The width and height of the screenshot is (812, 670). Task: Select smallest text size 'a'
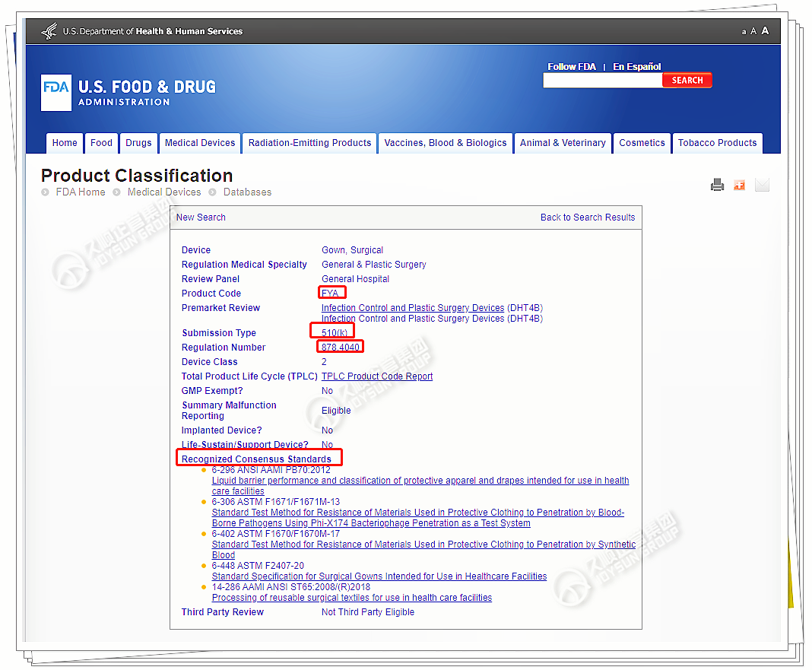coord(744,32)
